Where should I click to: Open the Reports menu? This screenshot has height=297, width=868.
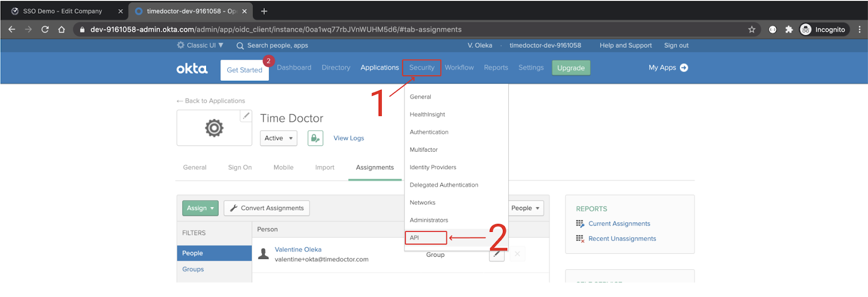pyautogui.click(x=496, y=68)
